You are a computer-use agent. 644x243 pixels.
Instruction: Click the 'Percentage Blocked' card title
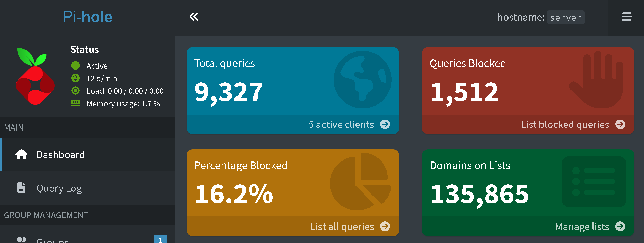(241, 165)
